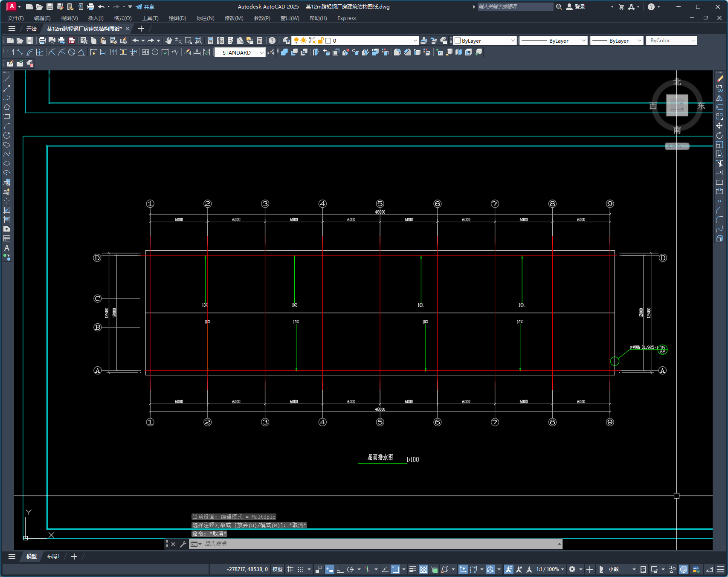The height and width of the screenshot is (577, 728).
Task: Click the search magnifier icon in title bar
Action: 559,7
